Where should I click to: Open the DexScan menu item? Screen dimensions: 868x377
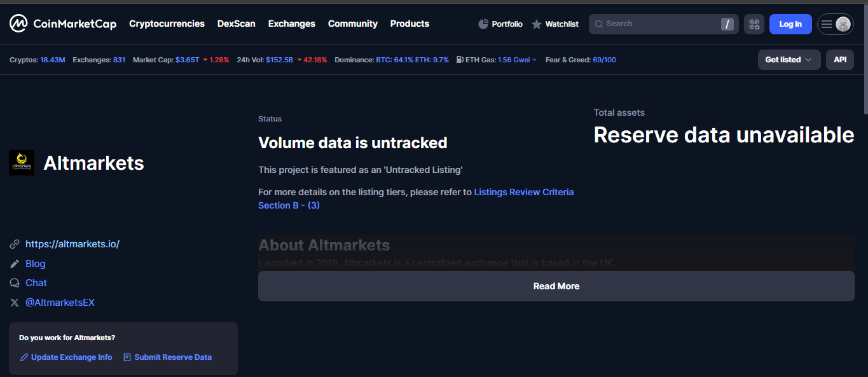236,24
